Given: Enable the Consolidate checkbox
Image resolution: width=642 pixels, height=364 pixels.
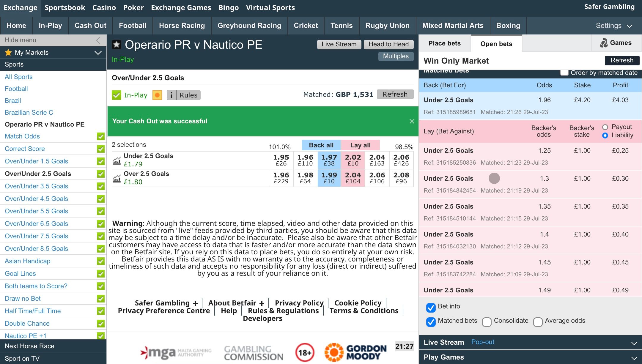Looking at the screenshot, I should (487, 322).
